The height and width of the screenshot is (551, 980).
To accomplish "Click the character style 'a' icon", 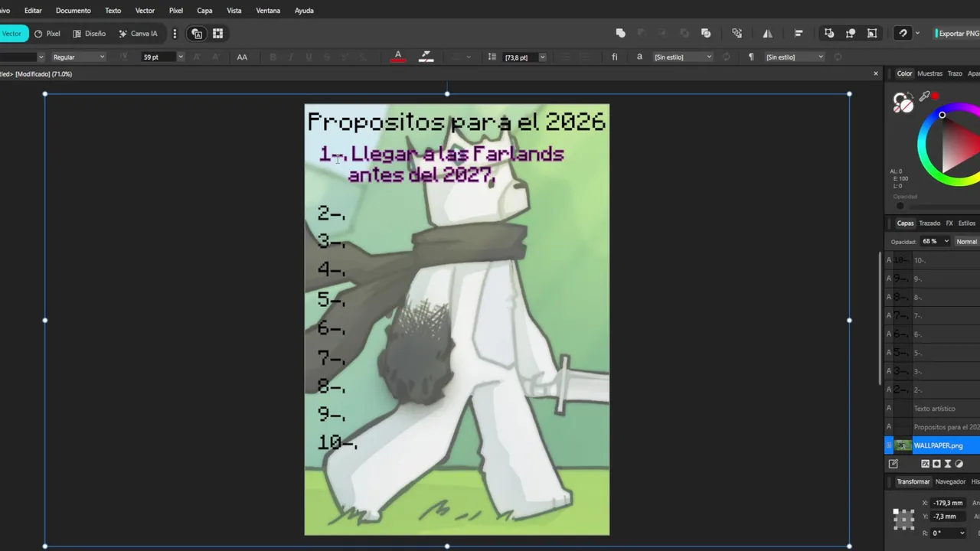I will pos(639,57).
